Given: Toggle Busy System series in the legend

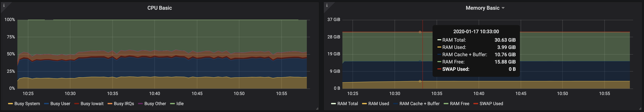Looking at the screenshot, I should [27, 104].
